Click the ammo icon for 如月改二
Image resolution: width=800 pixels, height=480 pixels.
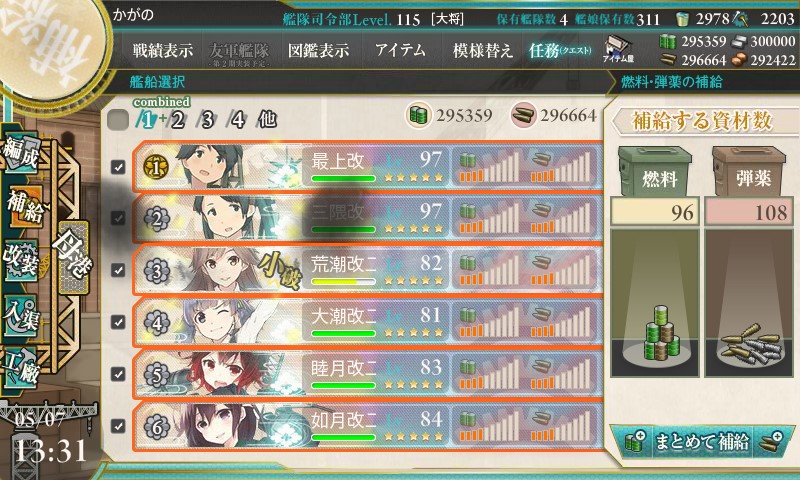click(x=540, y=419)
